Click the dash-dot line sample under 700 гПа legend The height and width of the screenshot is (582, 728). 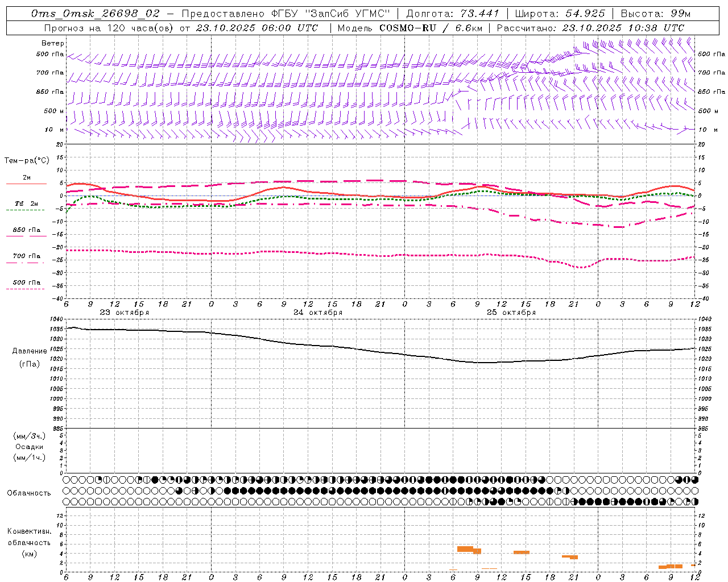point(25,262)
